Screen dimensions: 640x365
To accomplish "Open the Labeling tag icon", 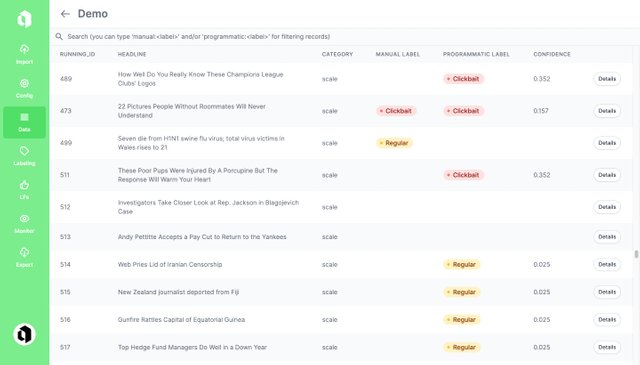I will tap(24, 151).
